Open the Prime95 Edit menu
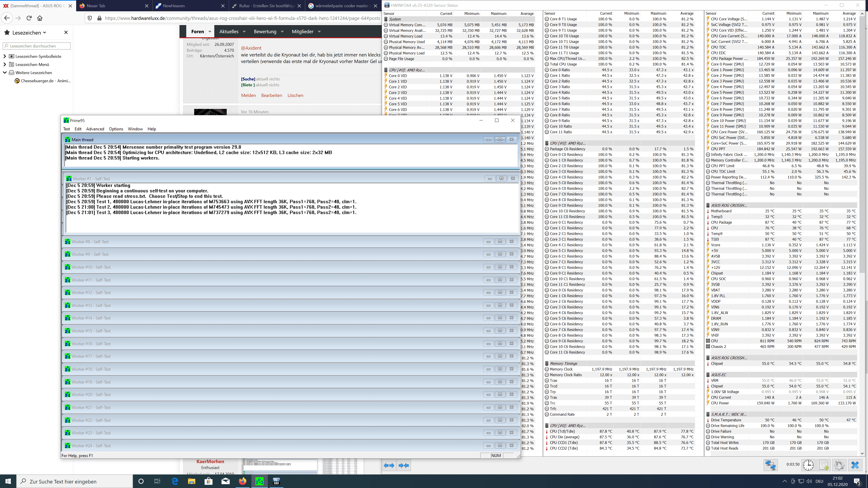 pos(78,129)
